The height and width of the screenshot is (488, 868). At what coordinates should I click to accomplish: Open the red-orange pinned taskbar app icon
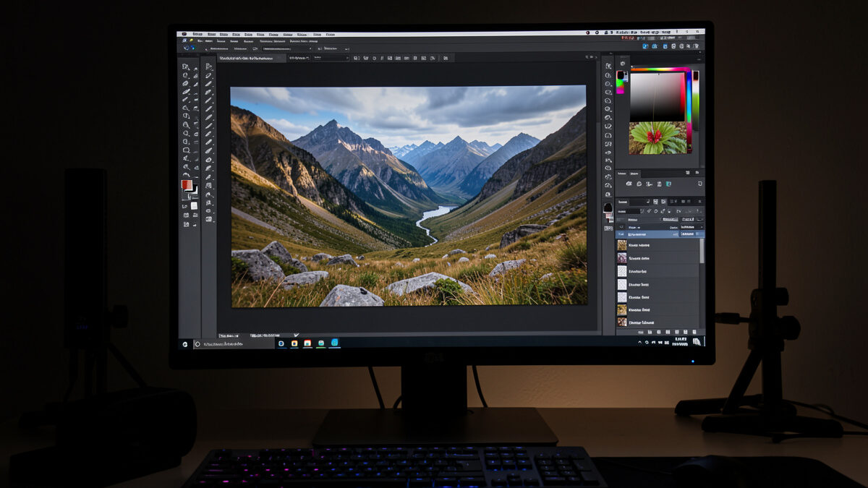307,343
